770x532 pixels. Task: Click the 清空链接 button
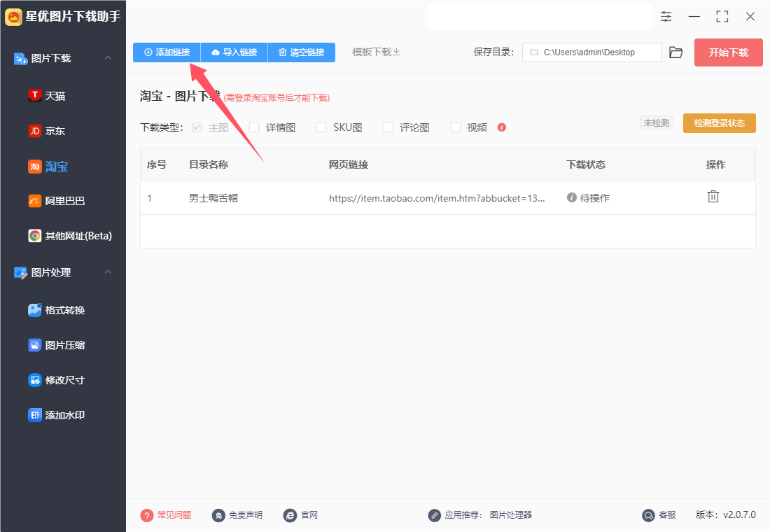302,52
